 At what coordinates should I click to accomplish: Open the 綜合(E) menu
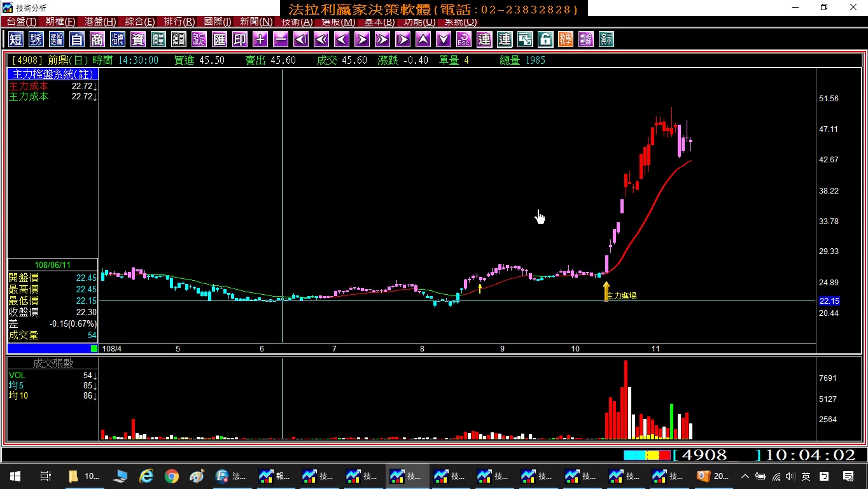(140, 22)
